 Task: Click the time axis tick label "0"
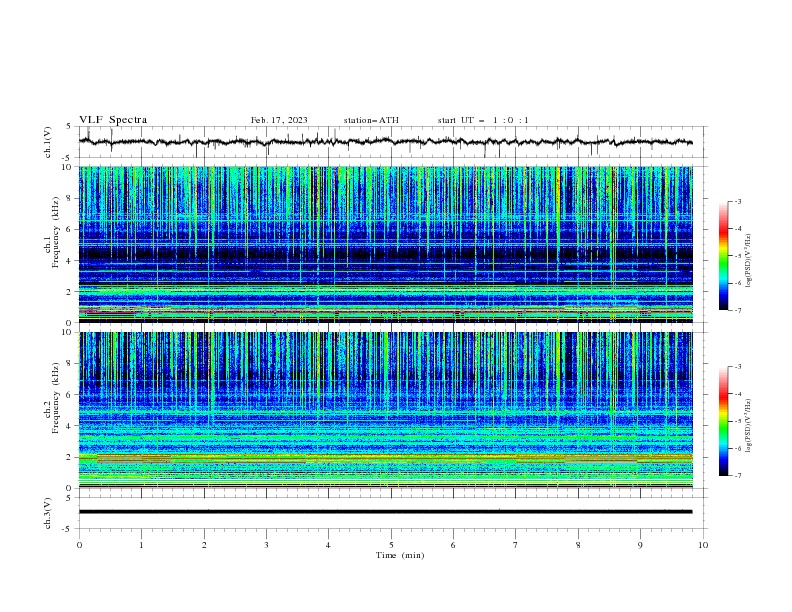pyautogui.click(x=79, y=545)
